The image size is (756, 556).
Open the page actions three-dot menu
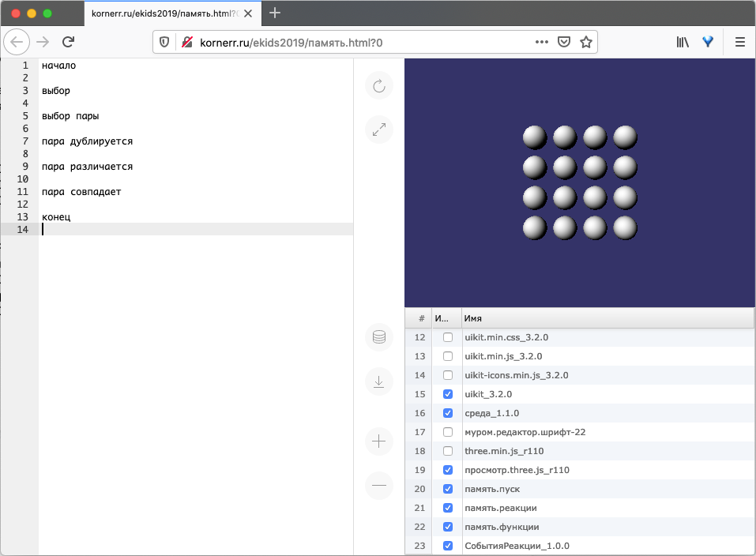[x=542, y=42]
